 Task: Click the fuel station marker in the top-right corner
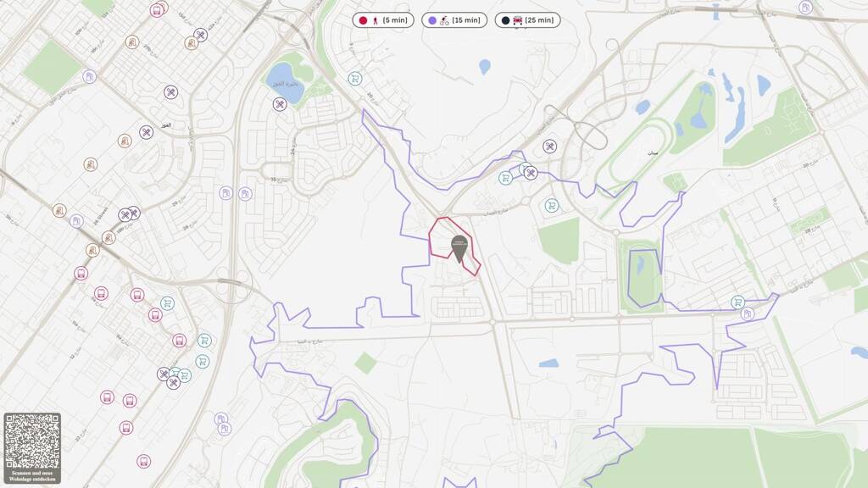(x=805, y=7)
